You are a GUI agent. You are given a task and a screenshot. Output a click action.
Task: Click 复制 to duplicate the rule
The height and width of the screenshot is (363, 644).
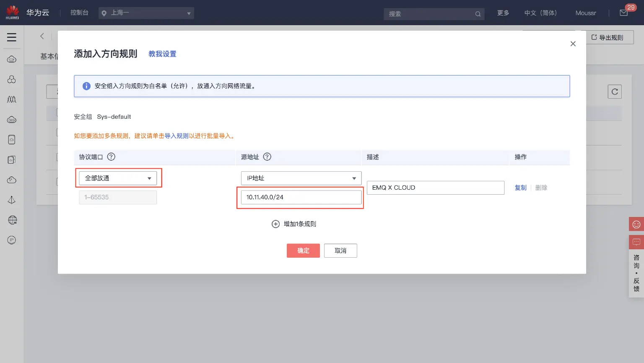click(x=520, y=188)
